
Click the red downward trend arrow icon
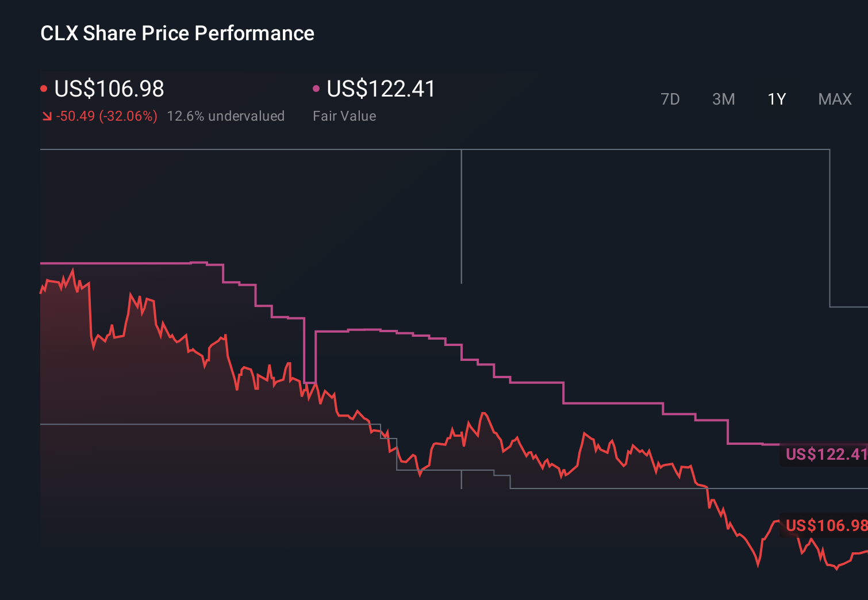click(47, 116)
